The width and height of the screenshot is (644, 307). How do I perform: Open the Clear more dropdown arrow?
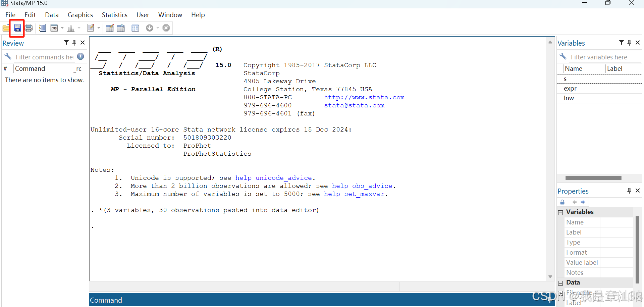coord(158,28)
